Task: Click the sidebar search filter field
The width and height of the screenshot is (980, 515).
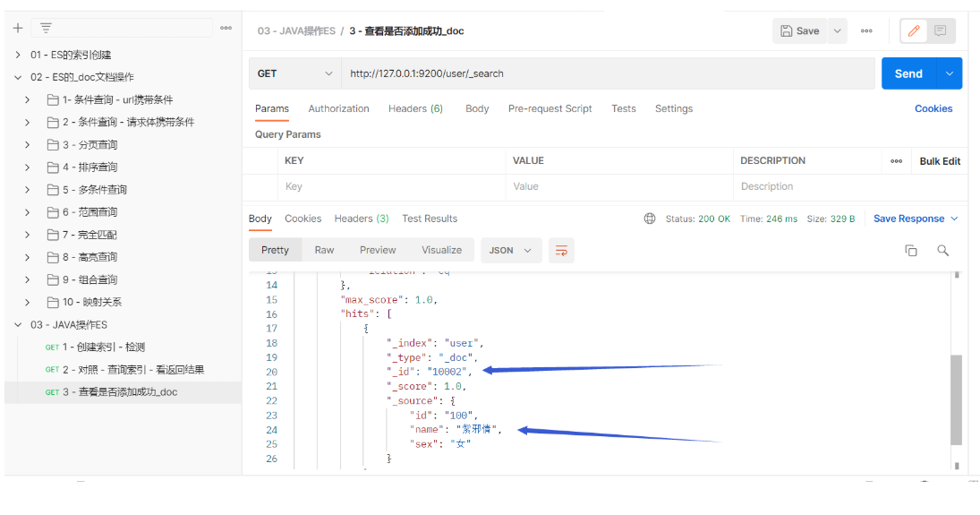Action: 122,28
